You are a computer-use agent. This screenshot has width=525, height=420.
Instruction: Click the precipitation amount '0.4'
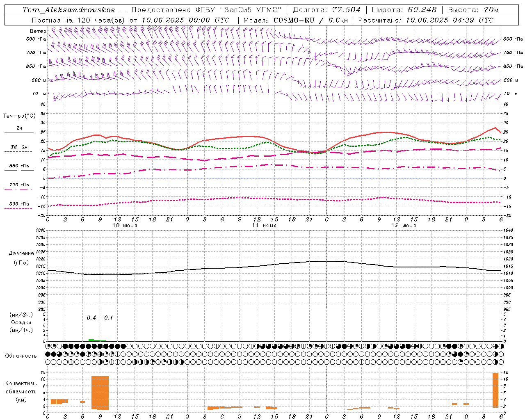91,318
